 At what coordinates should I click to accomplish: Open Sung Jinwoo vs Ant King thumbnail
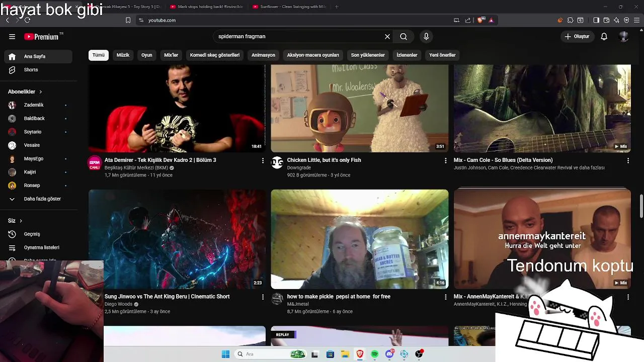[x=177, y=239]
